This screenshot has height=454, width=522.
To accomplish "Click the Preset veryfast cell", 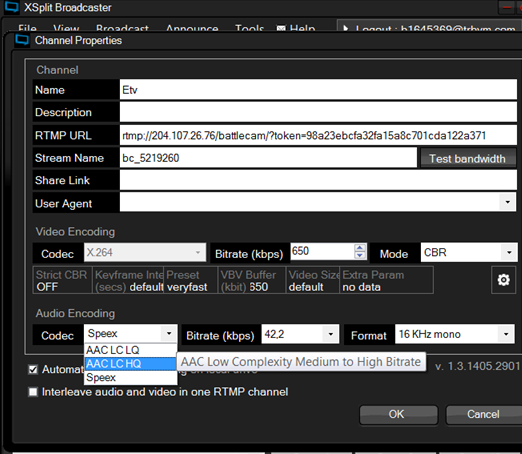I will click(191, 280).
